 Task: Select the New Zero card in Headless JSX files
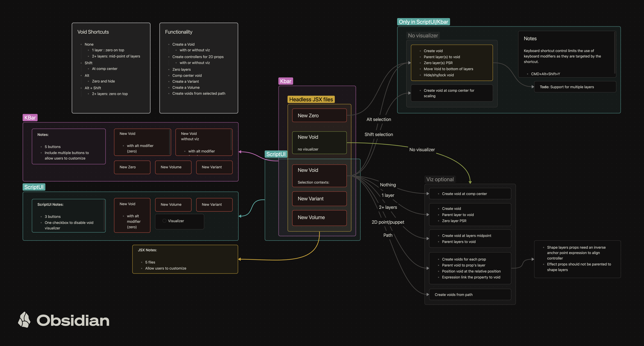click(x=319, y=116)
